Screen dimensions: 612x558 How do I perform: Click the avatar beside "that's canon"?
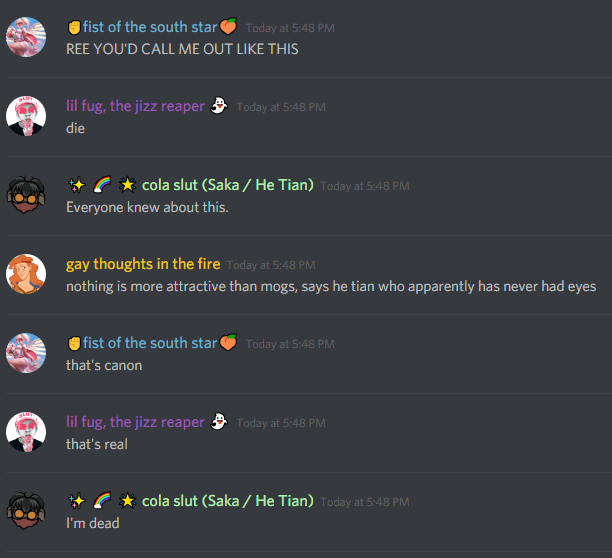click(26, 353)
